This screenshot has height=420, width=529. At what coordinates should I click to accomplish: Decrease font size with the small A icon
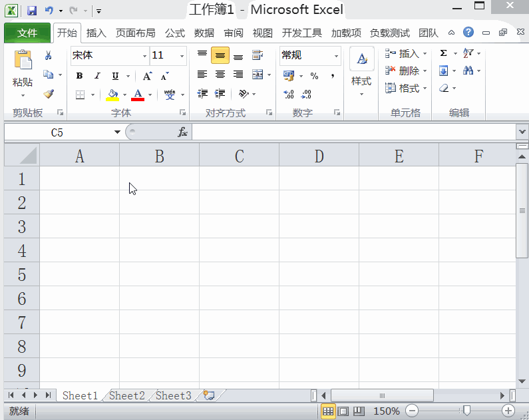click(164, 77)
